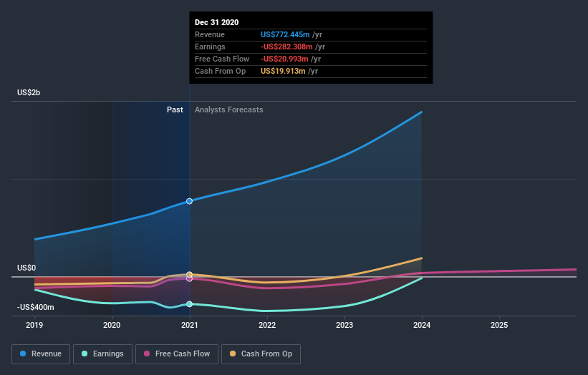Click the Revenue data point at 2021
The image size is (588, 375).
click(189, 201)
